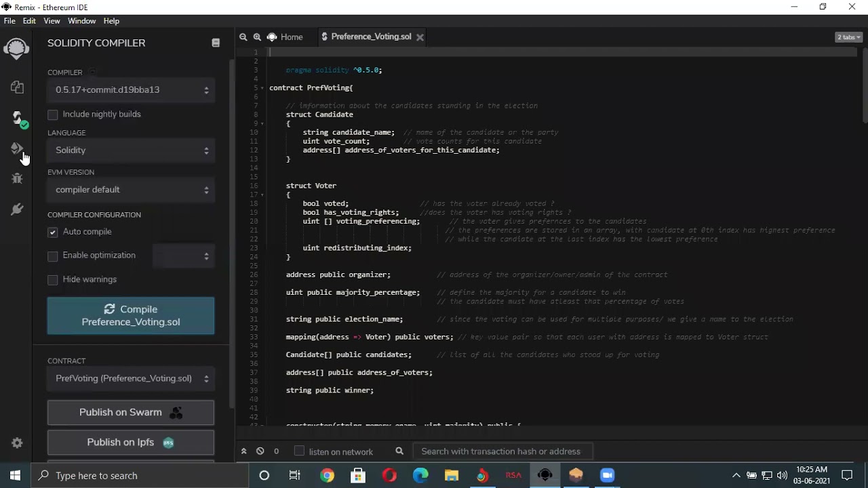This screenshot has width=868, height=488.
Task: Click the volume speaker tray icon
Action: click(x=783, y=475)
